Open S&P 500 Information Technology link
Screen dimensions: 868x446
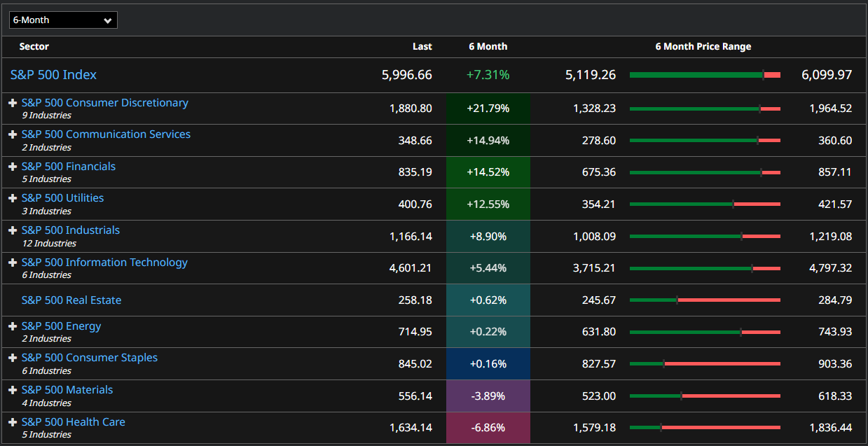coord(104,262)
